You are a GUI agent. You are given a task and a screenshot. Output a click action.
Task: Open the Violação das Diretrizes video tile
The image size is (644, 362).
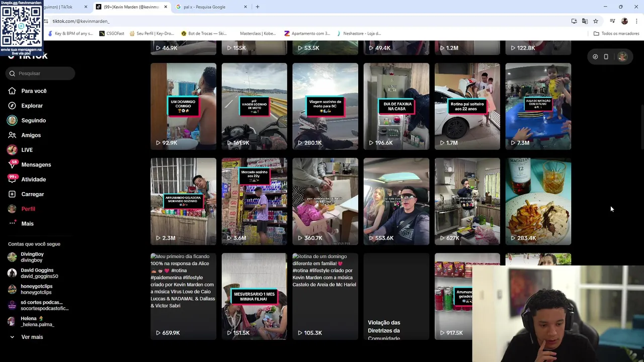(x=396, y=296)
